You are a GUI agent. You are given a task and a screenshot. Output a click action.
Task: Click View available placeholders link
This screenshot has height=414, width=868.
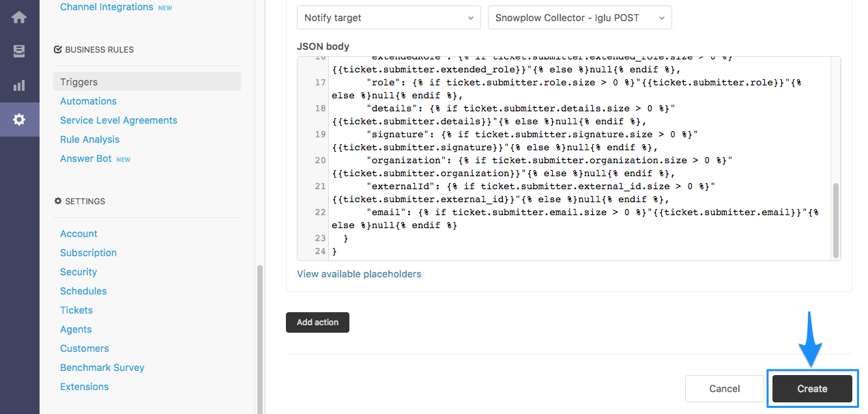[x=359, y=274]
